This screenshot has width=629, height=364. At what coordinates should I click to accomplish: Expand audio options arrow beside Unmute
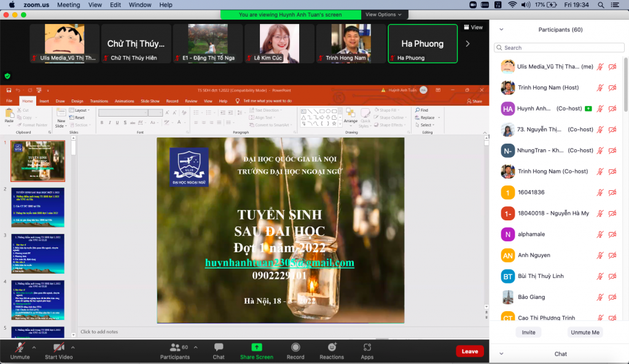click(34, 347)
